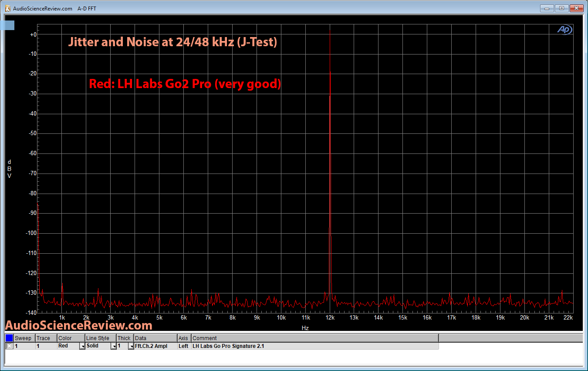Open the Line Style dropdown showing Solid
The height and width of the screenshot is (371, 588).
pyautogui.click(x=114, y=346)
